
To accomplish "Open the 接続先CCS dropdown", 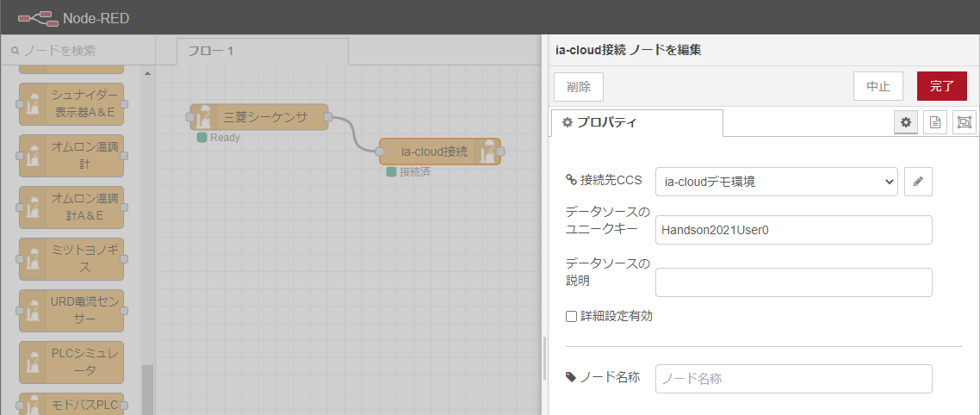I will pos(776,182).
